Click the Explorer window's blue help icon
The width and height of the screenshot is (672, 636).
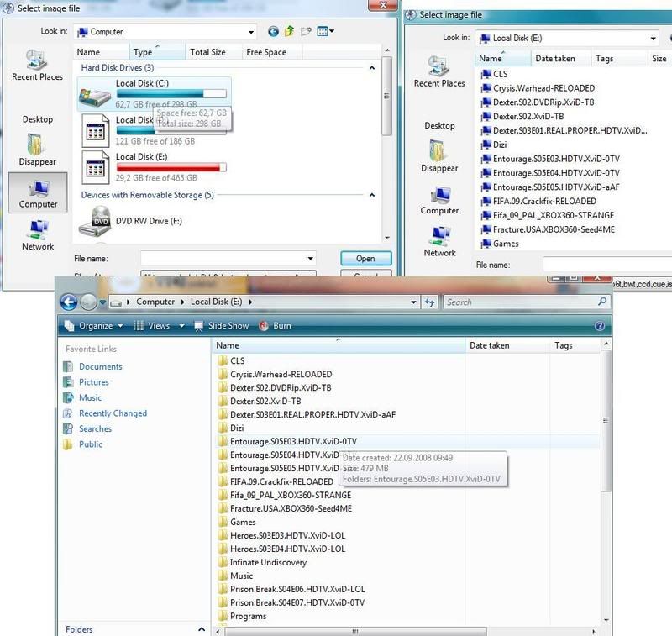pos(600,326)
